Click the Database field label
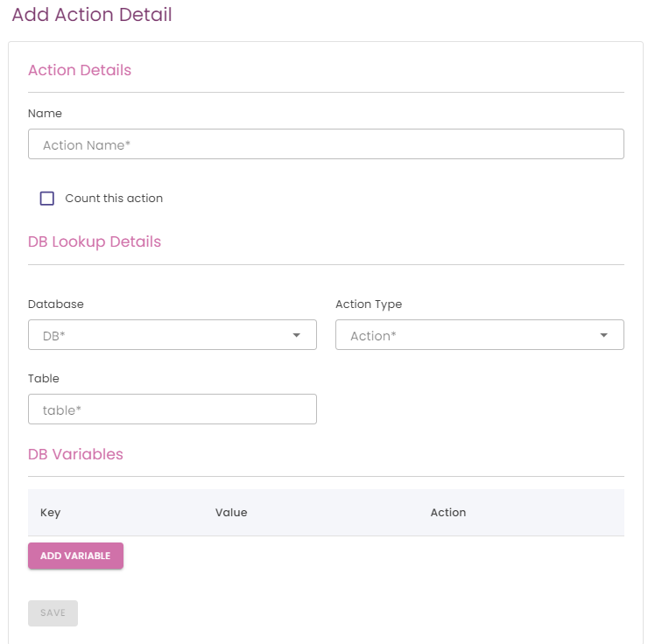The image size is (648, 644). coord(56,304)
